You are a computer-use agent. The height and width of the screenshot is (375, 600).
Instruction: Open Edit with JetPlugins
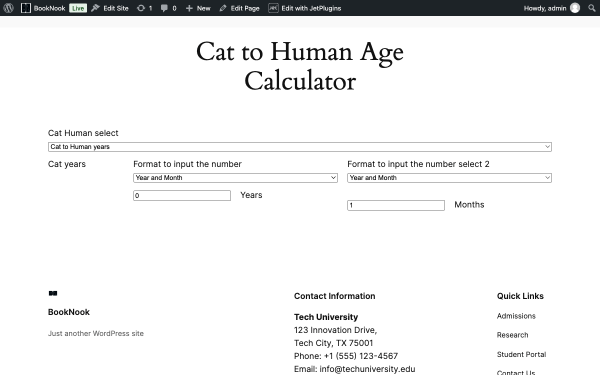point(305,8)
